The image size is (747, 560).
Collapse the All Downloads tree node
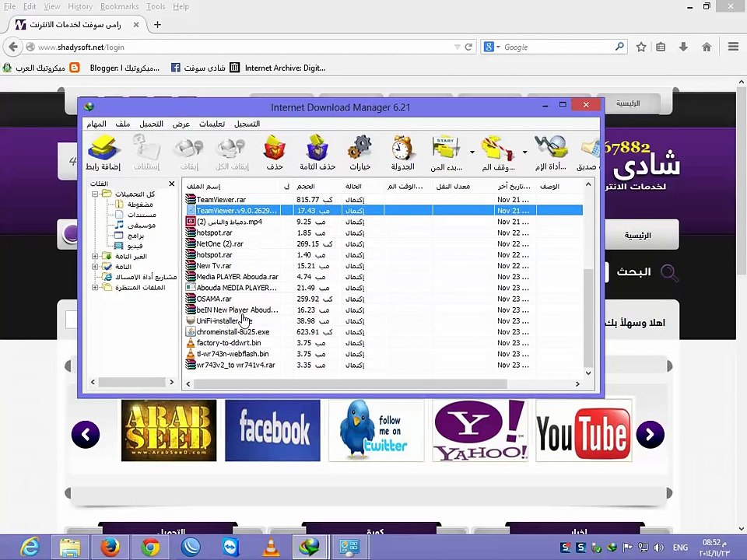click(x=95, y=194)
